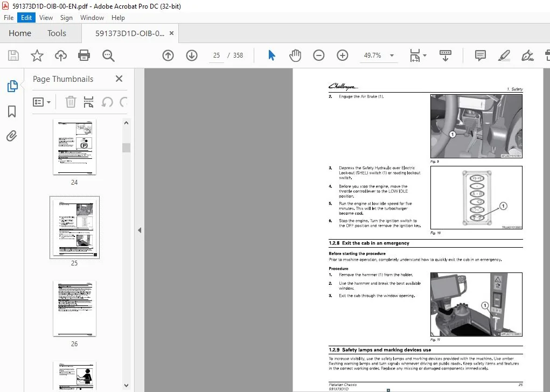Click the print pages thumbnail toolbar icon
Screen dimensions: 550x392
[88, 102]
